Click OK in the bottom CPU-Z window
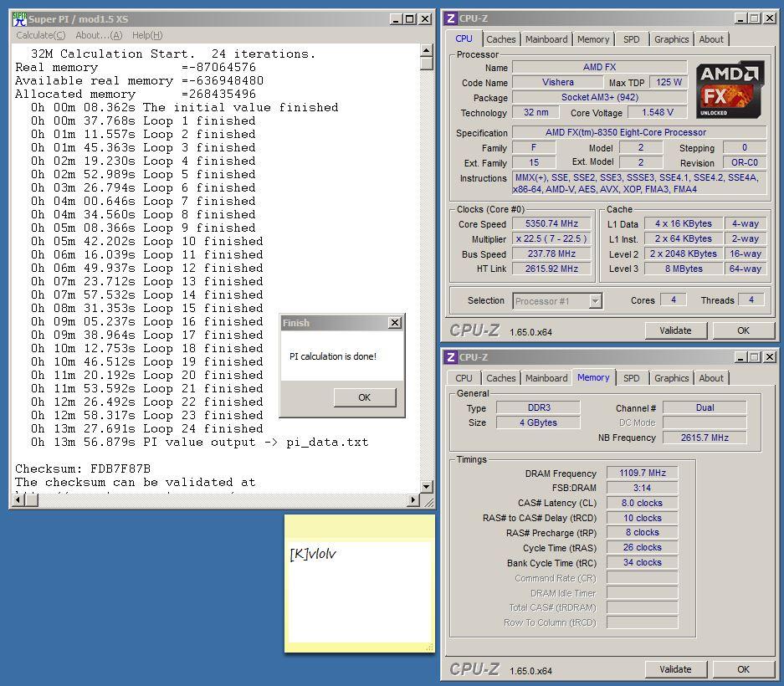 click(743, 669)
